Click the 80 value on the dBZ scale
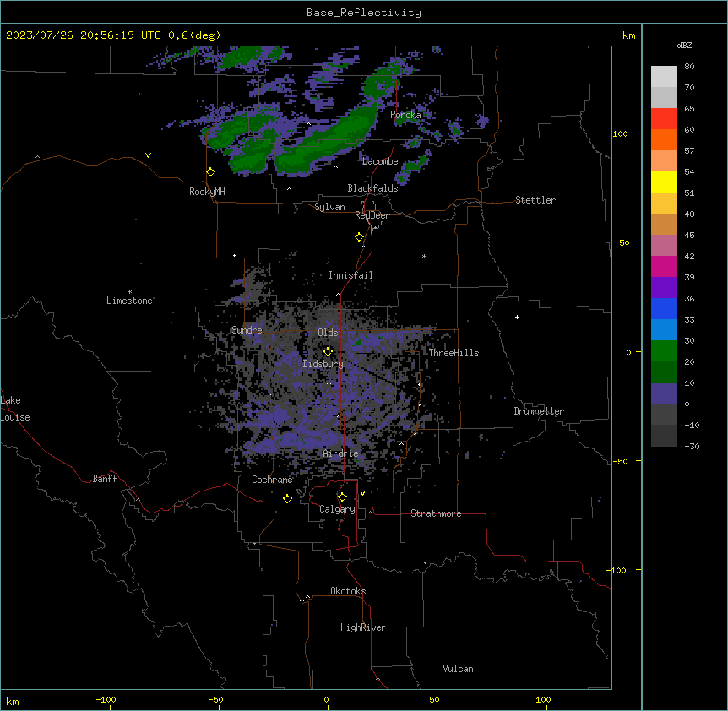728x711 pixels. coord(689,67)
